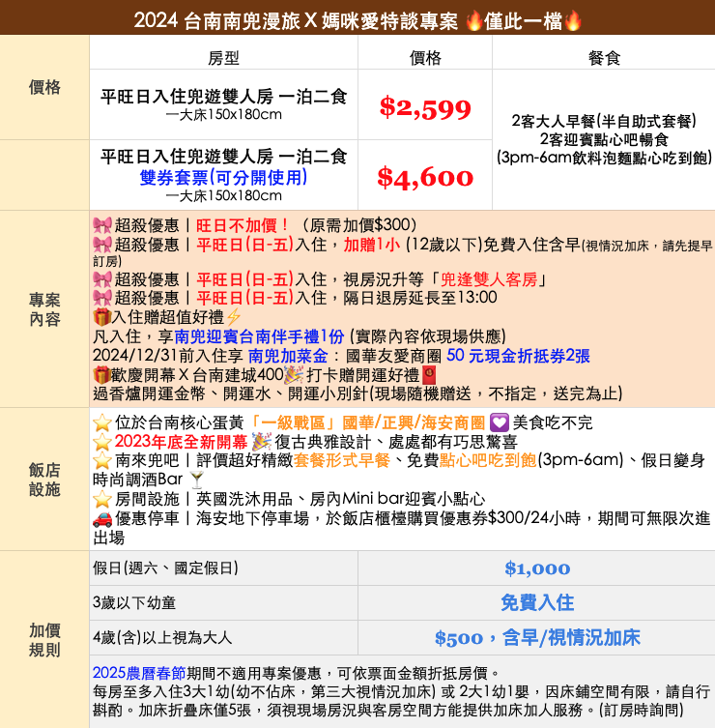Click the $1,000 holiday surcharge amount
Image resolution: width=715 pixels, height=728 pixels.
pos(537,568)
